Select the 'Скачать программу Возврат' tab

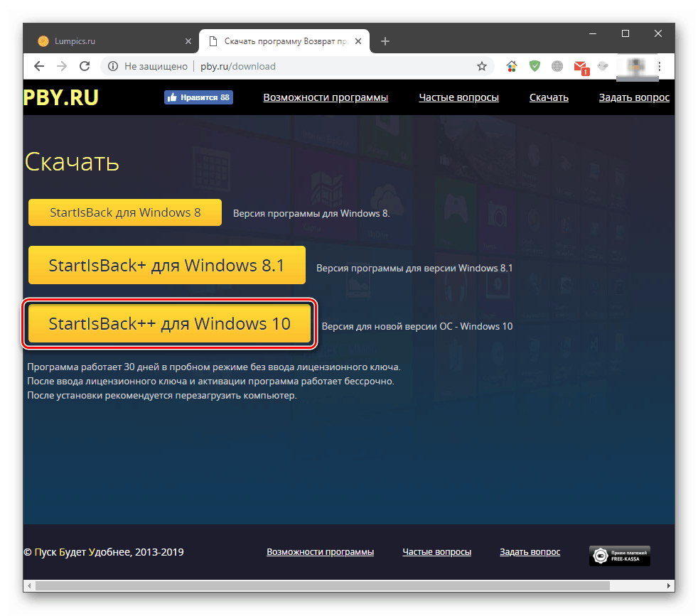pos(285,41)
